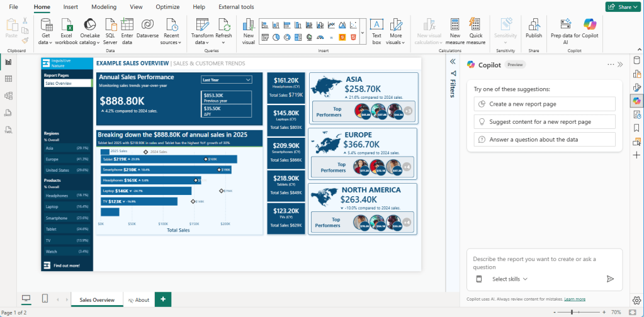The image size is (644, 317).
Task: Open the Select skills dropdown
Action: [x=509, y=279]
